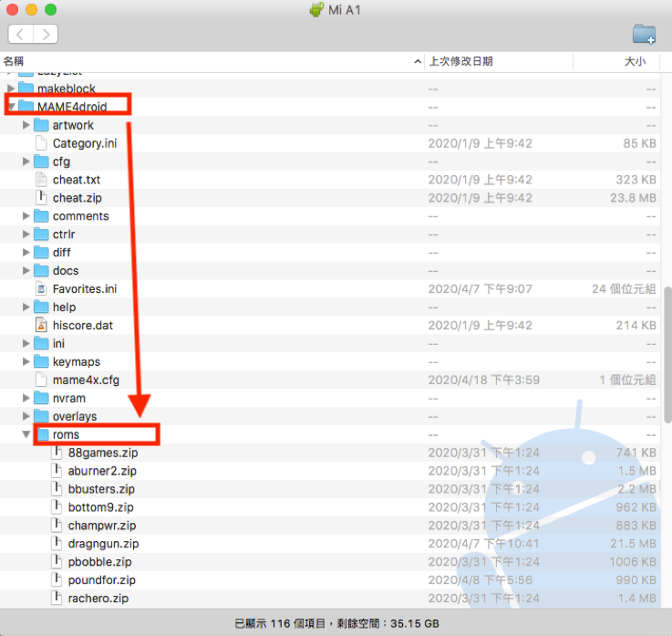Sort by the 名稱 column header
Image resolution: width=672 pixels, height=636 pixels.
click(212, 61)
